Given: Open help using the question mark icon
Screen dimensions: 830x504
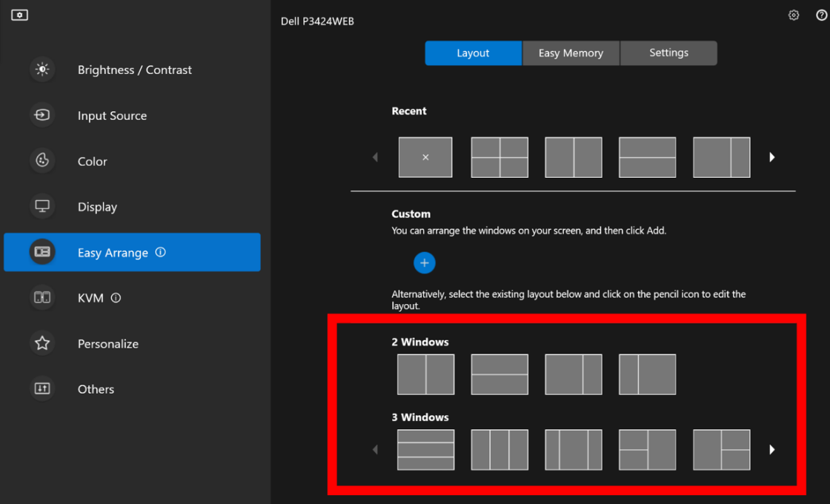Looking at the screenshot, I should pyautogui.click(x=818, y=15).
